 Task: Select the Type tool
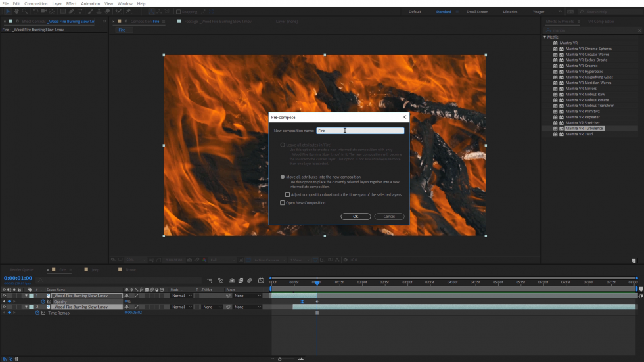pos(80,11)
